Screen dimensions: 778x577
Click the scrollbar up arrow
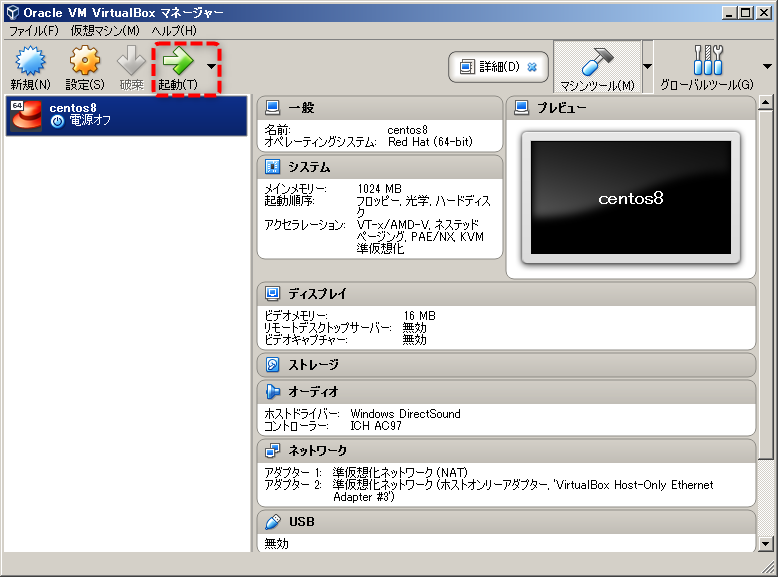[x=765, y=103]
